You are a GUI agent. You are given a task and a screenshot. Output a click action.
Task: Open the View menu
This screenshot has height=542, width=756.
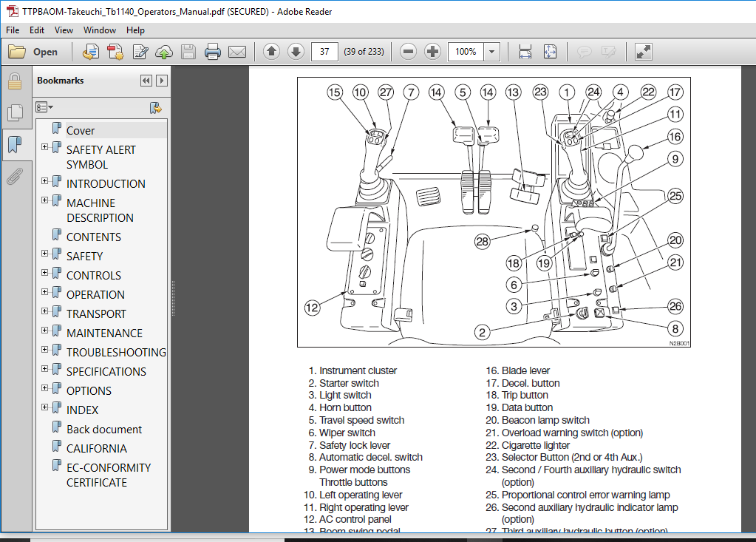click(64, 30)
